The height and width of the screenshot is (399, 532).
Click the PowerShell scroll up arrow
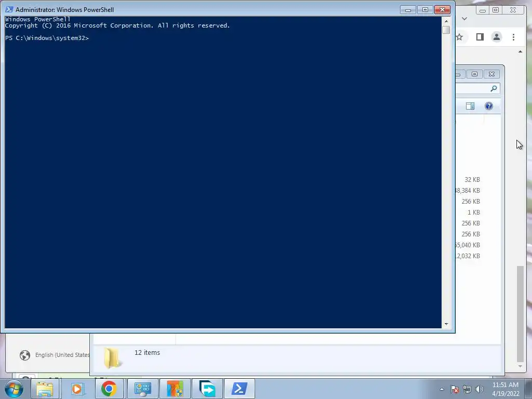[x=446, y=21]
